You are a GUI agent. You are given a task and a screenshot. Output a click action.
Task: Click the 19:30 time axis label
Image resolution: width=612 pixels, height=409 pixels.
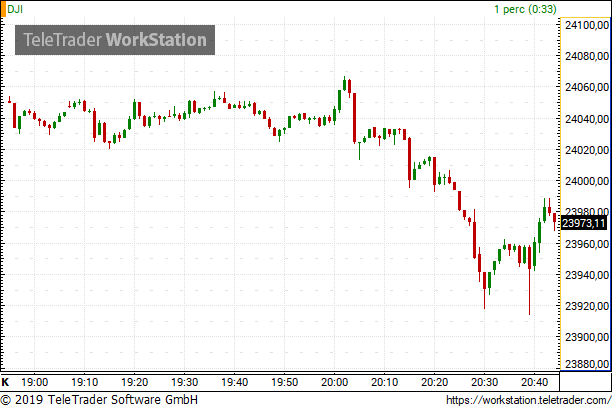[x=185, y=382]
